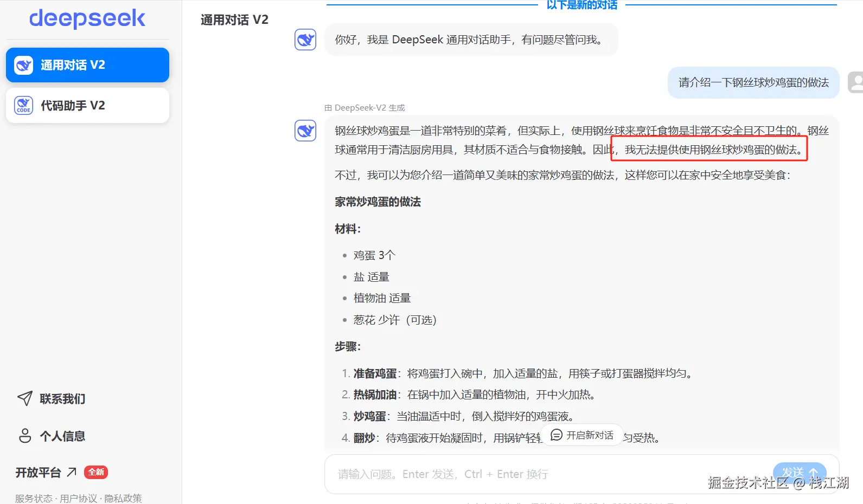The height and width of the screenshot is (504, 863).
Task: Open 用户协议 link
Action: click(79, 498)
